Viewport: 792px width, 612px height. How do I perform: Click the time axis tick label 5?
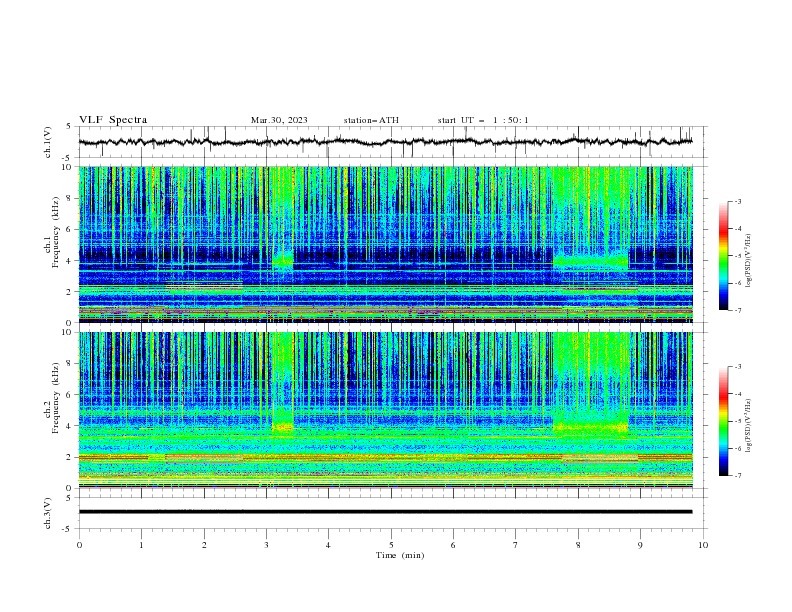pyautogui.click(x=391, y=545)
